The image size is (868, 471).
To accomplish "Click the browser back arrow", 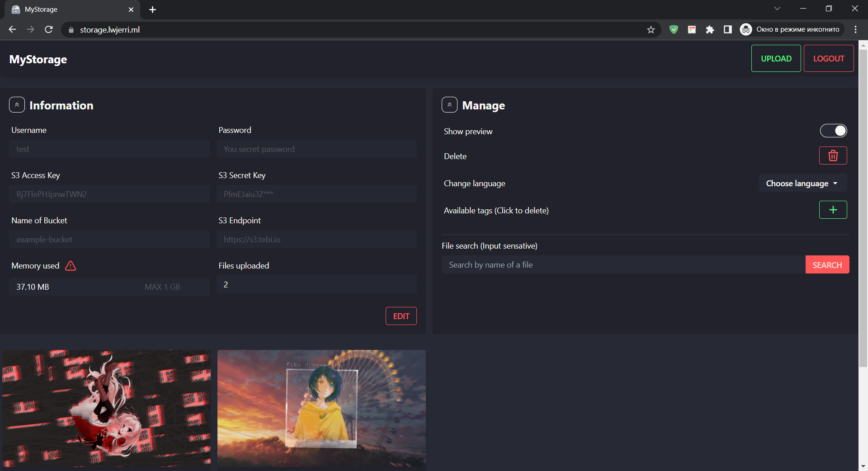I will pos(12,29).
